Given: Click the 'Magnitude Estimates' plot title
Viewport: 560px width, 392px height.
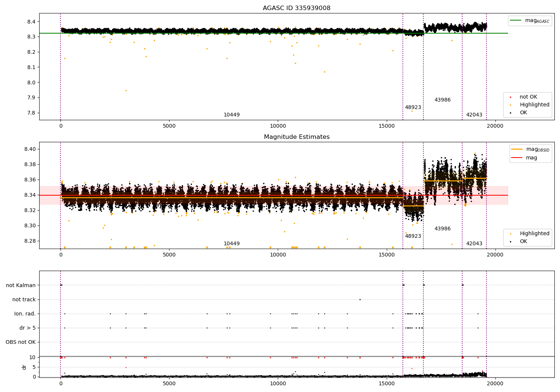Looking at the screenshot, I should point(296,137).
